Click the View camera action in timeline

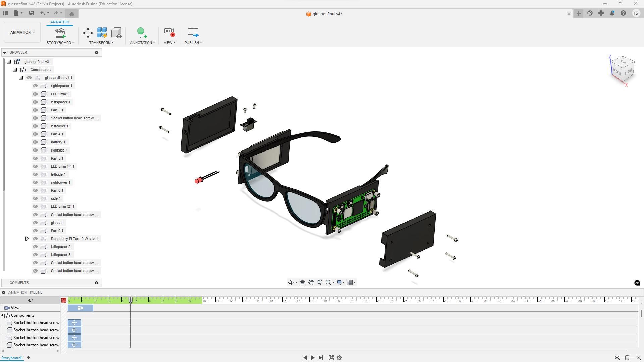[x=80, y=308]
